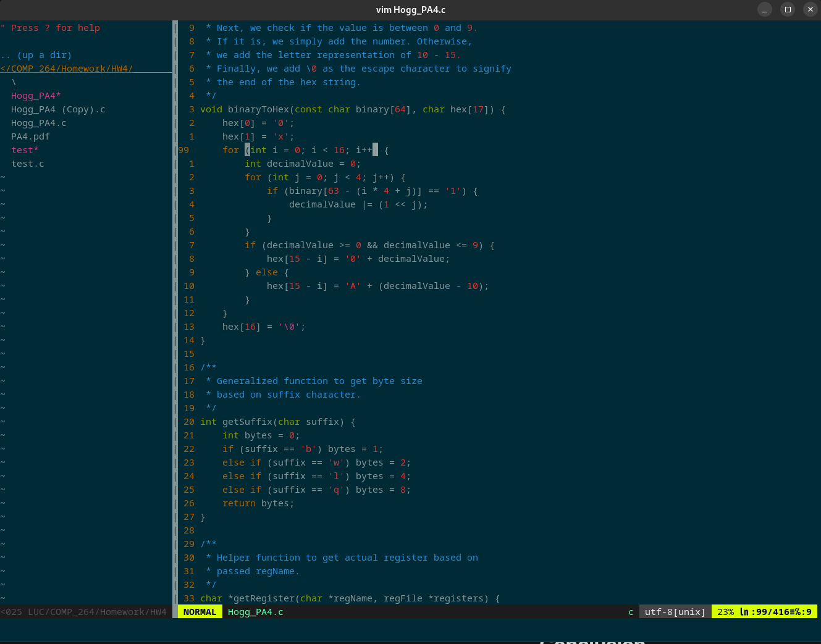Select the Hogg_PA4* executable entry
This screenshot has height=644, width=821.
coord(36,96)
